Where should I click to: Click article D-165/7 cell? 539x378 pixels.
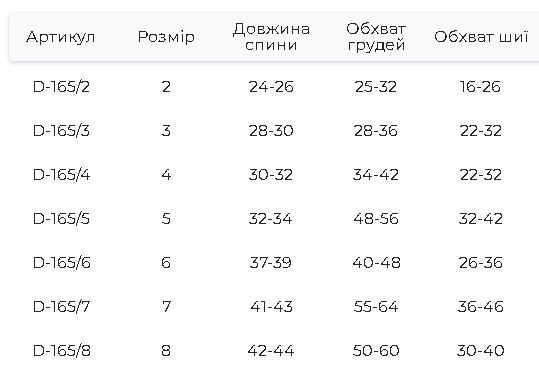[x=61, y=307]
